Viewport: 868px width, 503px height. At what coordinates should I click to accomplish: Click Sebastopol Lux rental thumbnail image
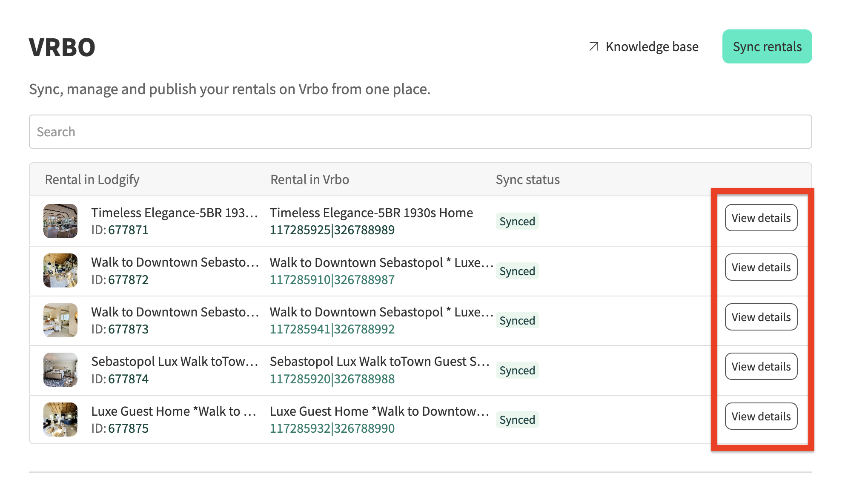(60, 370)
